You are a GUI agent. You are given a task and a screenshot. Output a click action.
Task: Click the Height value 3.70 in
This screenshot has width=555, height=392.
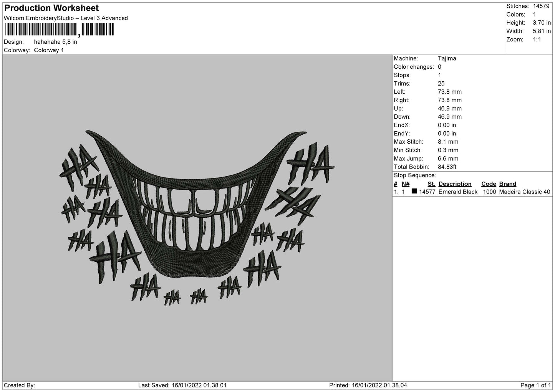[x=542, y=23]
